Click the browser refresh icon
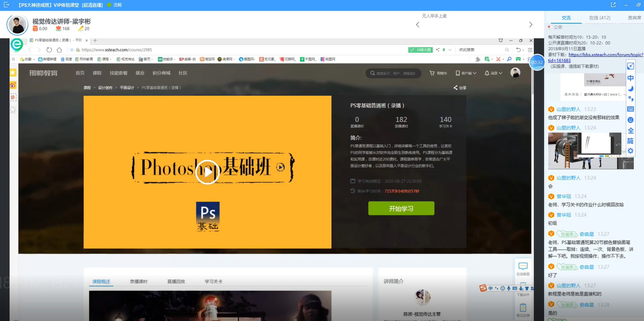This screenshot has width=644, height=321. (49, 50)
